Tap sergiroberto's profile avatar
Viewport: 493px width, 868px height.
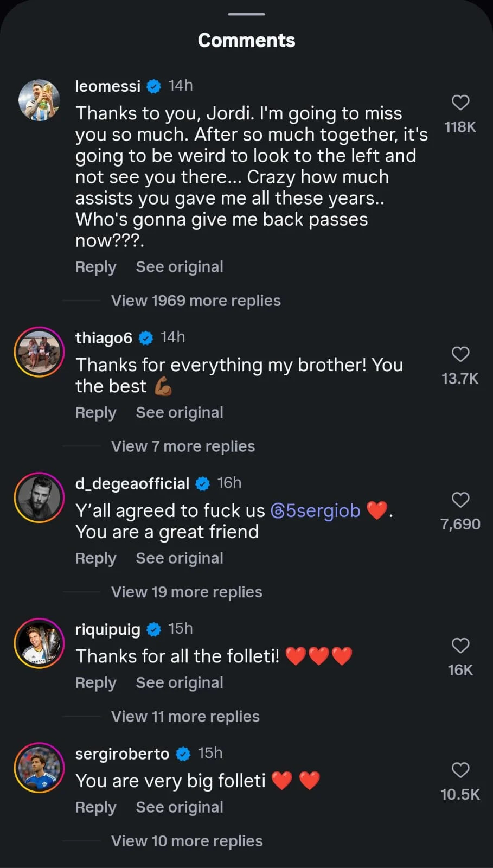pyautogui.click(x=39, y=768)
